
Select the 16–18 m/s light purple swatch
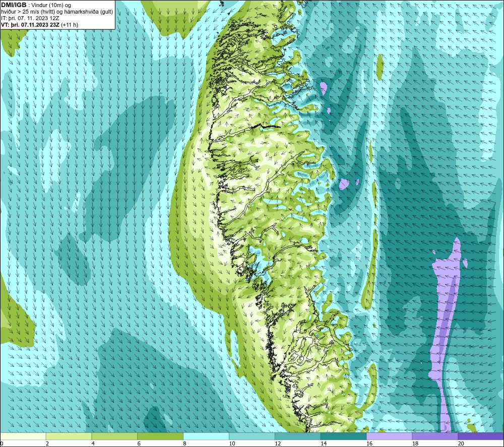pyautogui.click(x=389, y=436)
